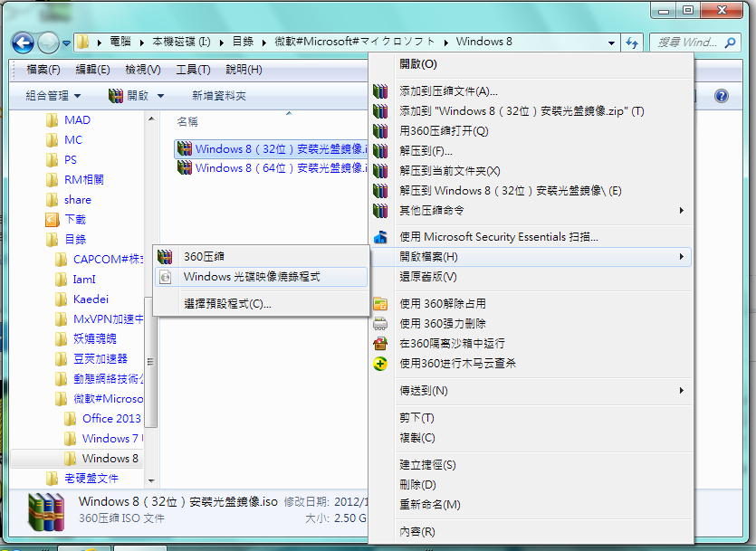
Task: Click the refresh button beside address bar
Action: click(x=632, y=43)
